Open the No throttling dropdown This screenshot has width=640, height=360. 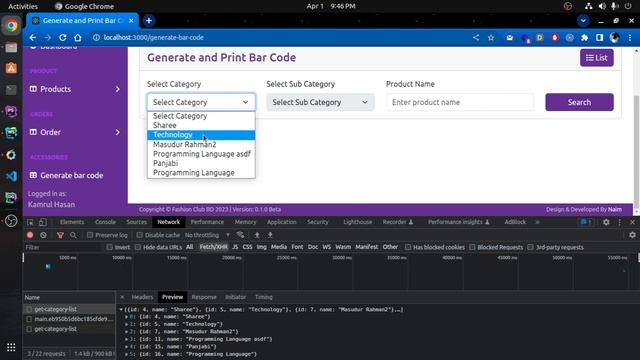pos(207,235)
